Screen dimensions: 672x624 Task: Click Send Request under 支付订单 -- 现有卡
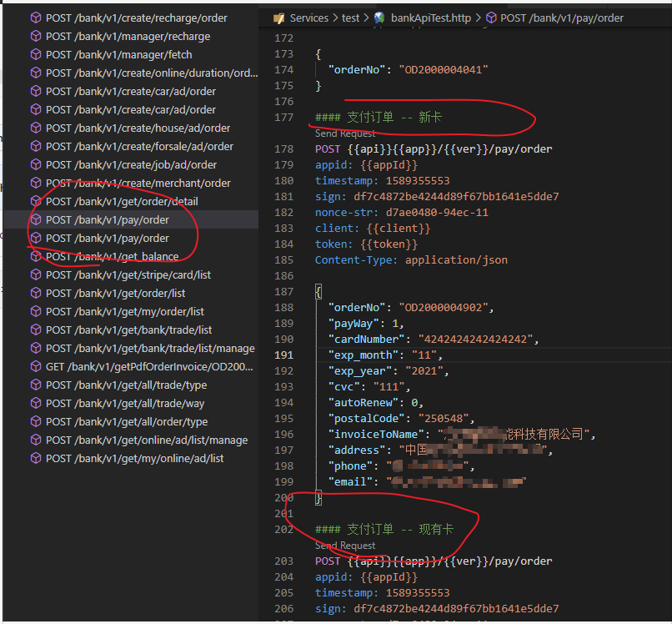[346, 546]
